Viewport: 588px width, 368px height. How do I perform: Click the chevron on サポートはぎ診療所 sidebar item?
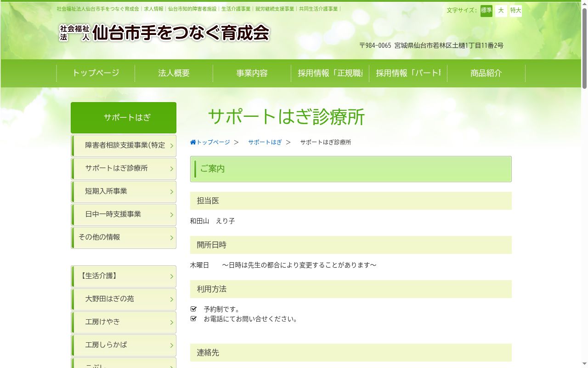pyautogui.click(x=172, y=169)
